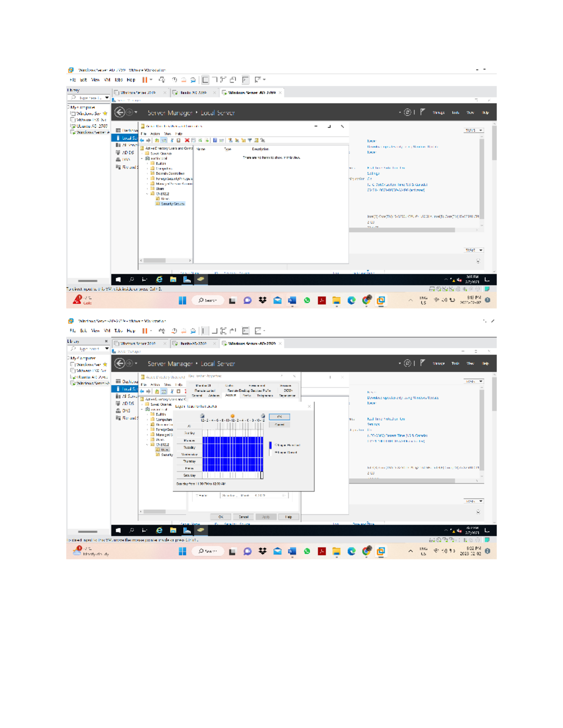Switch to the Address tab in properties dialog
Image resolution: width=563 pixels, height=728 pixels.
214,396
